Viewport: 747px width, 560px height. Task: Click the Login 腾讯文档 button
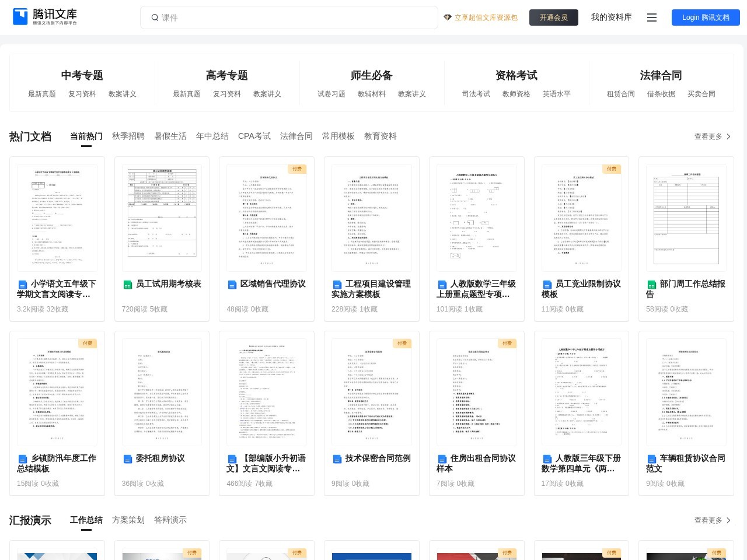(x=706, y=17)
